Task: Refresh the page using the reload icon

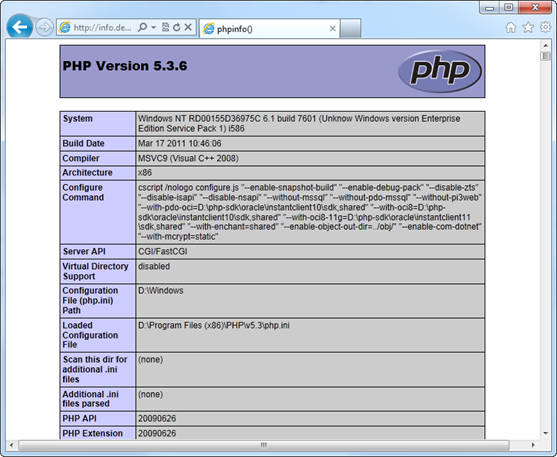Action: [177, 27]
